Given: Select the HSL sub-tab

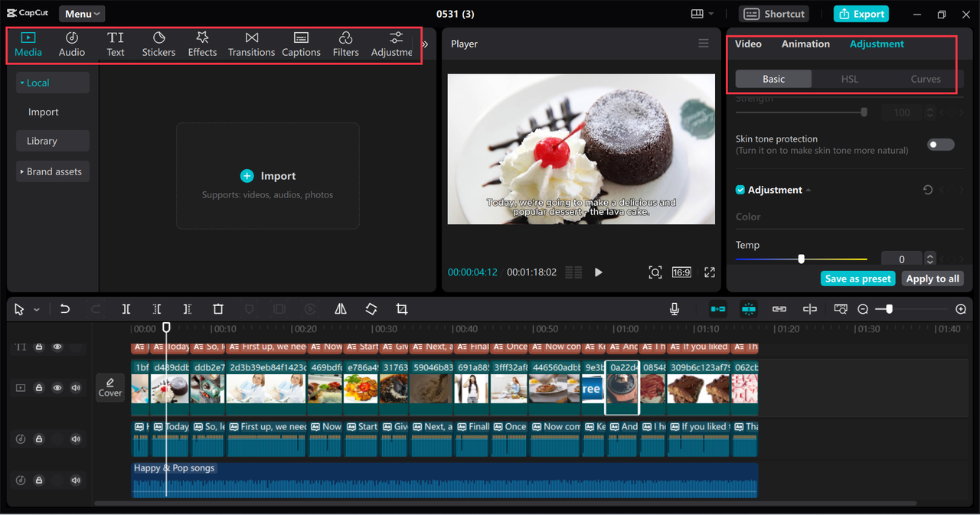Looking at the screenshot, I should tap(850, 79).
